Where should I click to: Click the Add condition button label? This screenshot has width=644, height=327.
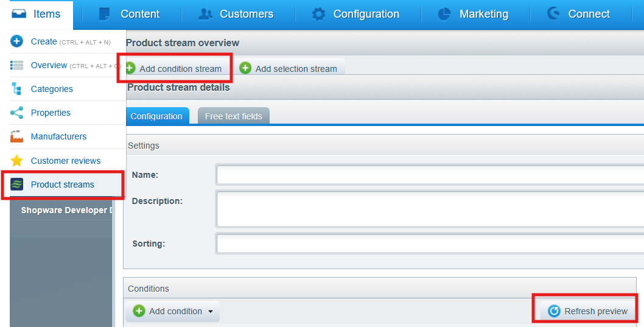click(x=175, y=311)
